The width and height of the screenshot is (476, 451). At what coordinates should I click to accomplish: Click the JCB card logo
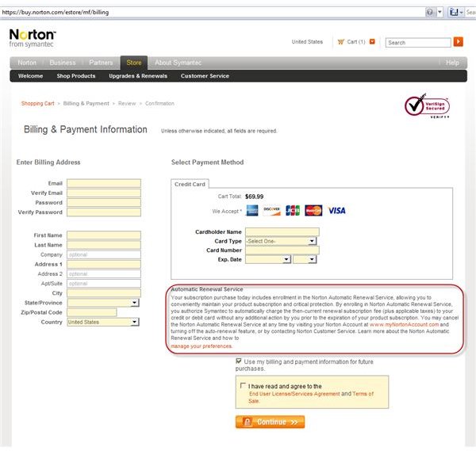point(293,211)
